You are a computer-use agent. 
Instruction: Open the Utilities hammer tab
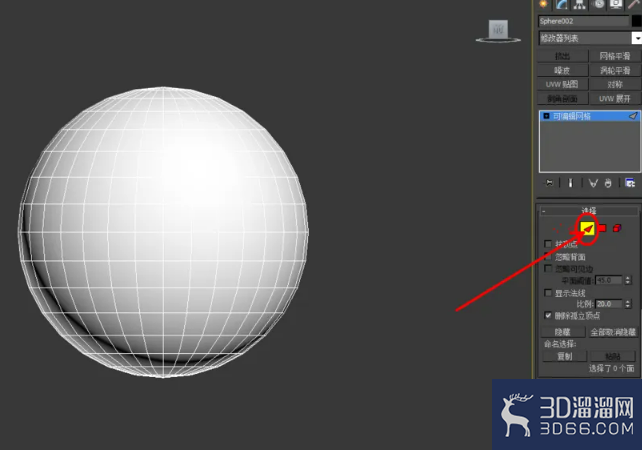(634, 4)
